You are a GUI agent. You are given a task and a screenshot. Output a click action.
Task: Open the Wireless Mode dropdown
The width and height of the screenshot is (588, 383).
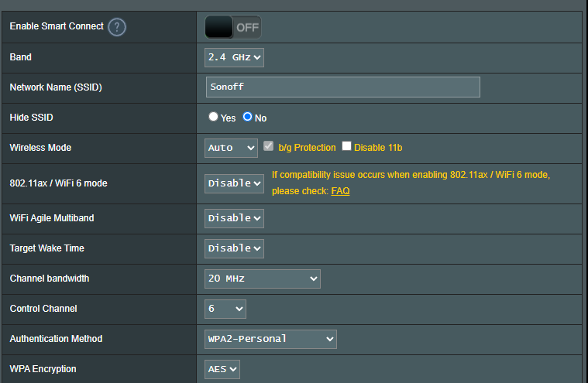(x=231, y=148)
